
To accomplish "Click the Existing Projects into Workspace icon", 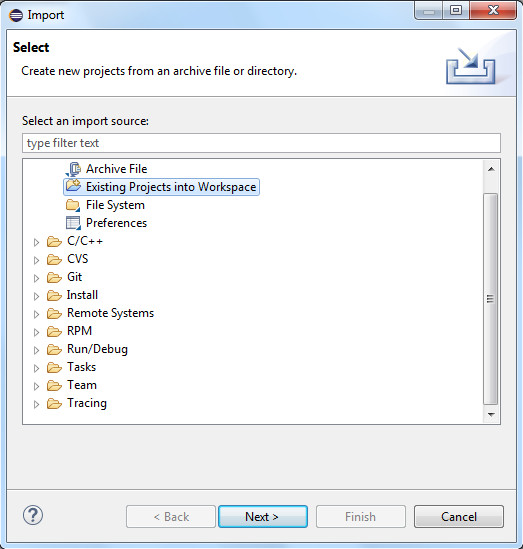I will coord(74,186).
